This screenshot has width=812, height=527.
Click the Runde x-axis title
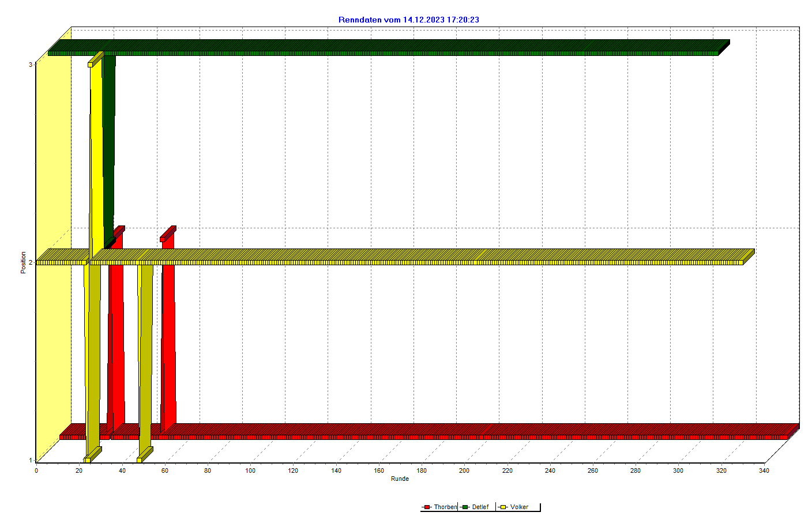point(400,479)
